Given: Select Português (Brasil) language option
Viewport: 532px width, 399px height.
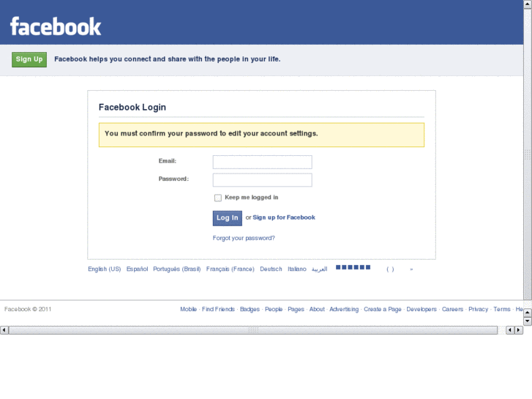Looking at the screenshot, I should [177, 269].
